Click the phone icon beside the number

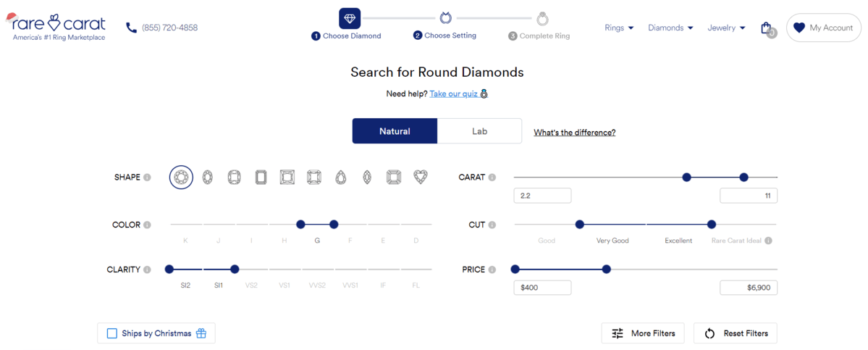131,28
